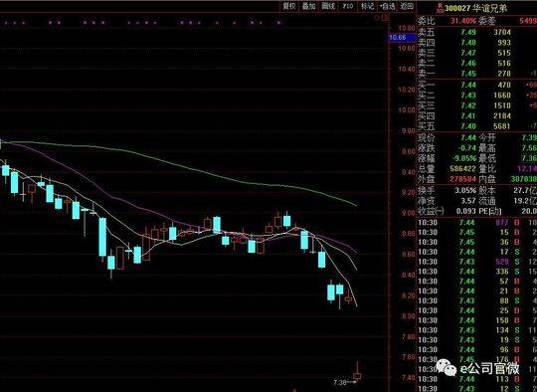Click the 卖五 ask row at 7.49
The image size is (537, 392).
coord(477,32)
